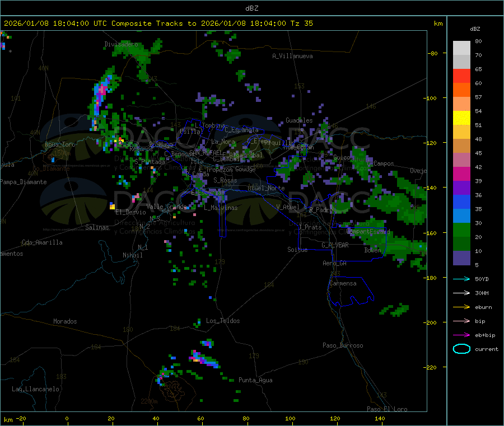Click the -140 km tick on right axis

pos(431,188)
